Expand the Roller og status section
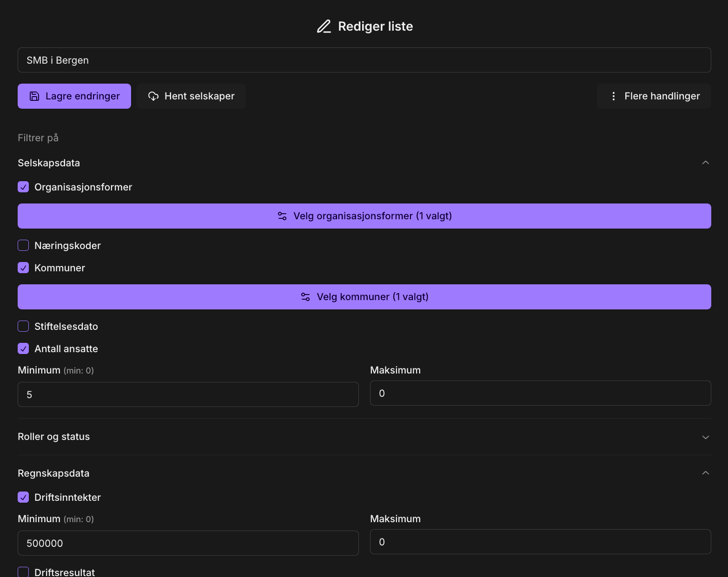This screenshot has height=577, width=728. point(705,437)
